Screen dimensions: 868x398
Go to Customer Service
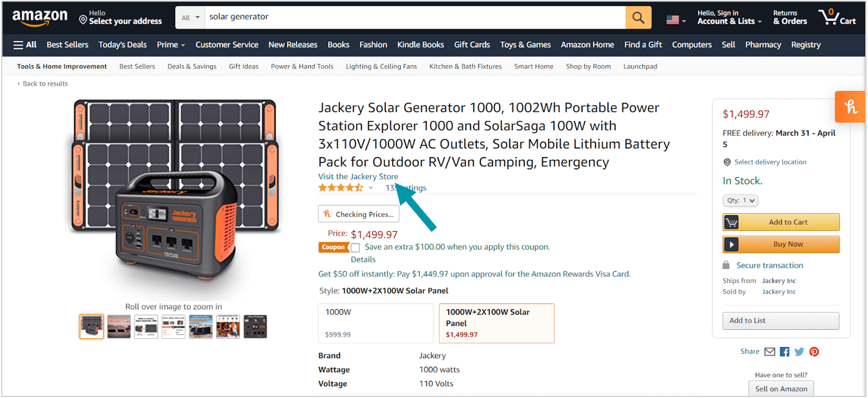point(227,45)
